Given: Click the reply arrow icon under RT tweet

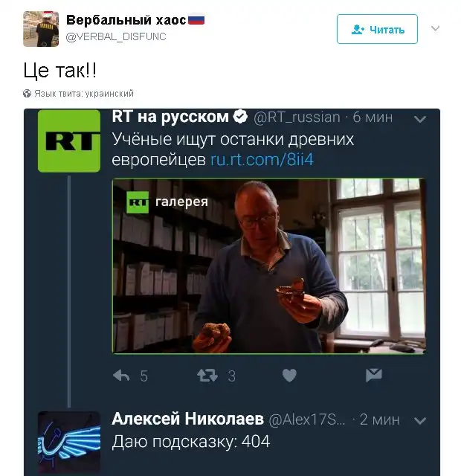Looking at the screenshot, I should [x=121, y=376].
